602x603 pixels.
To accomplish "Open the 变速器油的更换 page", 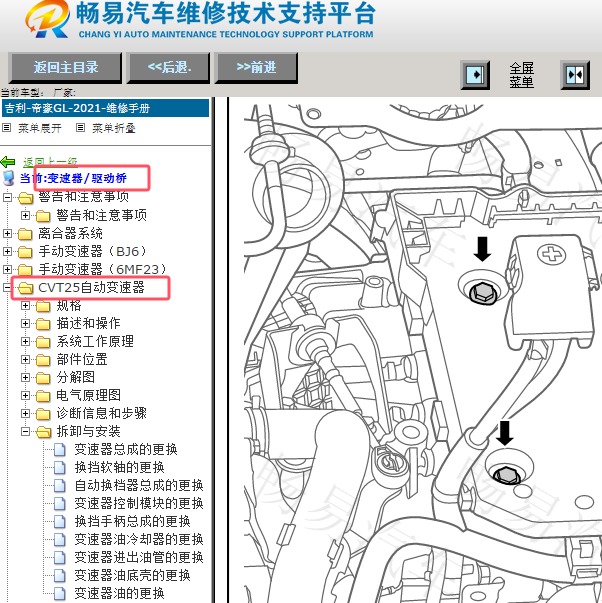I will (119, 593).
